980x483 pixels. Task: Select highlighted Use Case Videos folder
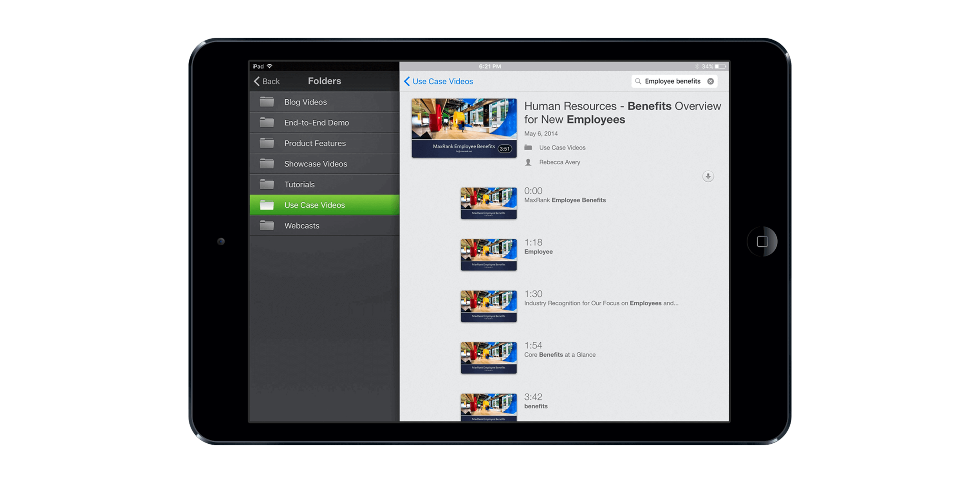pos(314,205)
